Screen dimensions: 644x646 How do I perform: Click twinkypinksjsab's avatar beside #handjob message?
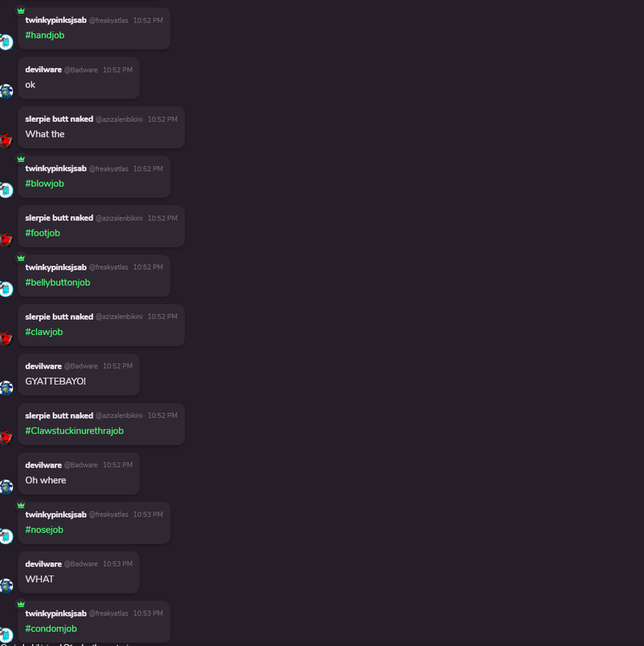(x=6, y=42)
